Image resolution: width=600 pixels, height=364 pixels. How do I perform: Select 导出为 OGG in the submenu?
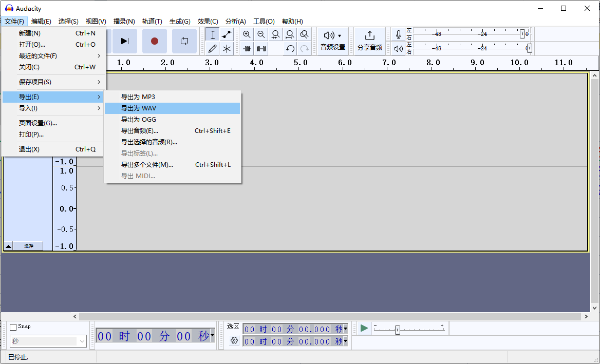click(x=173, y=119)
